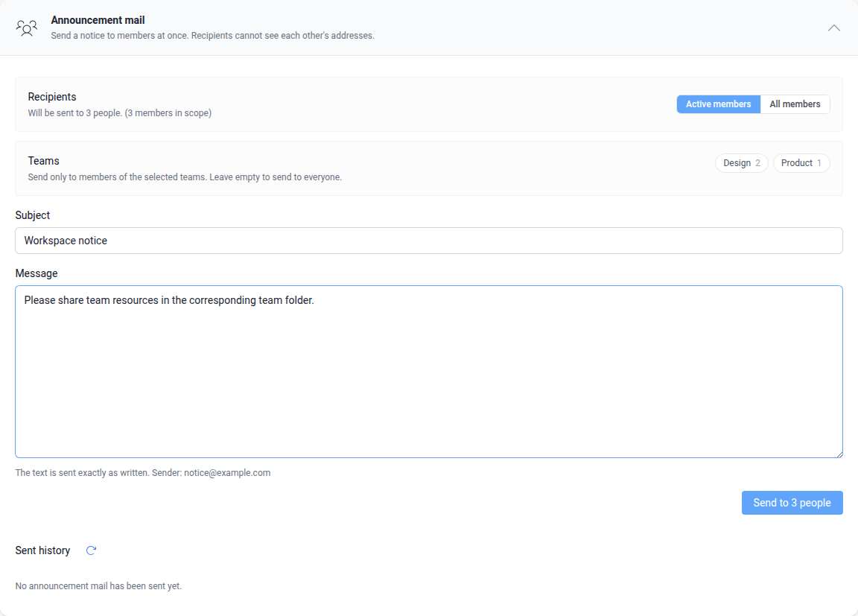Focus the Subject field with Workspace notice
The height and width of the screenshot is (616, 858).
tap(428, 241)
